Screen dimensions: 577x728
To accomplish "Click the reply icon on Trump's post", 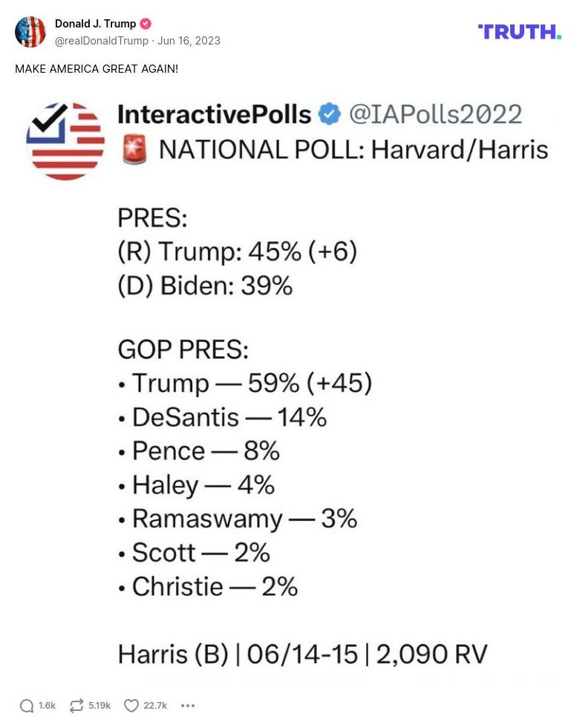I will [x=27, y=706].
